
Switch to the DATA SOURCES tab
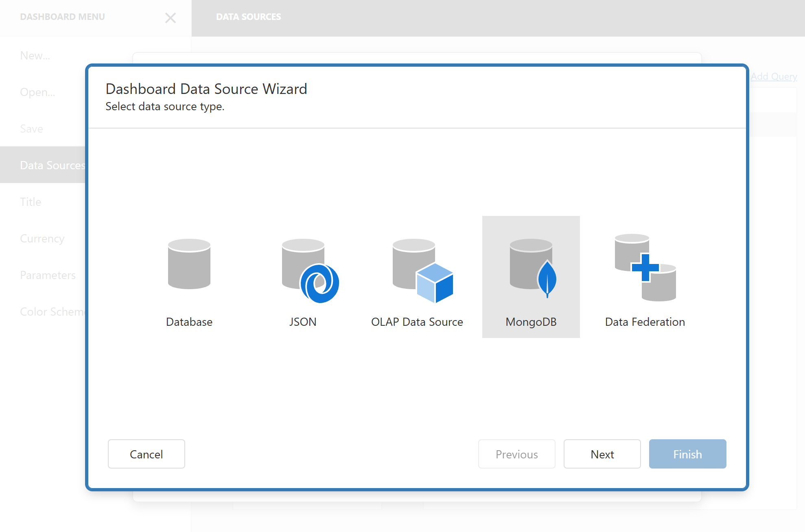tap(249, 17)
